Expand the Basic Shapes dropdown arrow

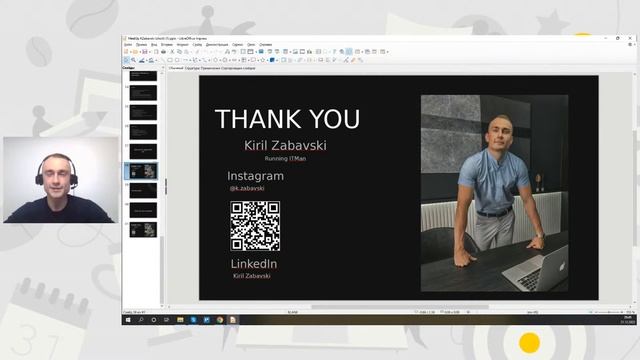tap(219, 60)
